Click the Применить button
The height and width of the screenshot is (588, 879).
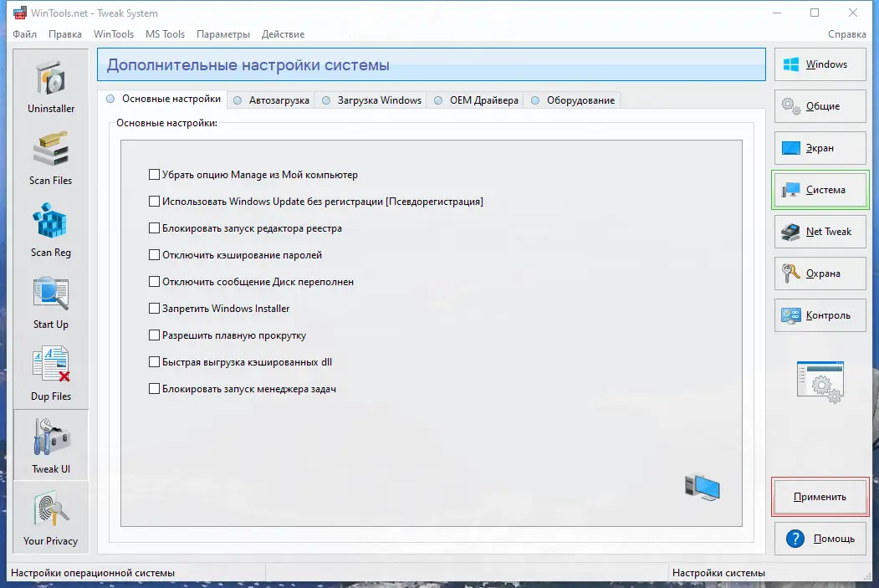[820, 497]
